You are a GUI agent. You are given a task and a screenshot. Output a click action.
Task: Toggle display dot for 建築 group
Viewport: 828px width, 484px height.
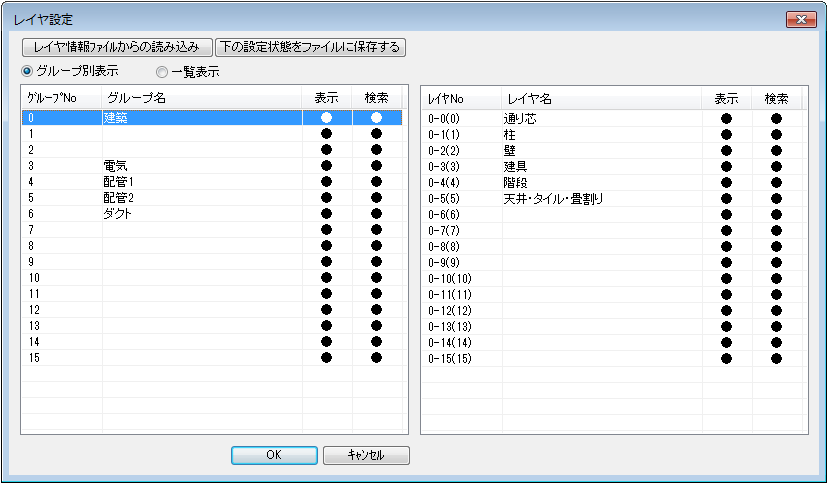tap(326, 118)
